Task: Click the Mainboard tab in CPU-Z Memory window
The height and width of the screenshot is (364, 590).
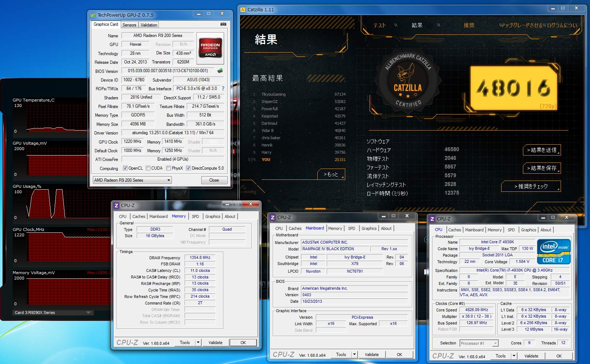Action: click(x=158, y=216)
